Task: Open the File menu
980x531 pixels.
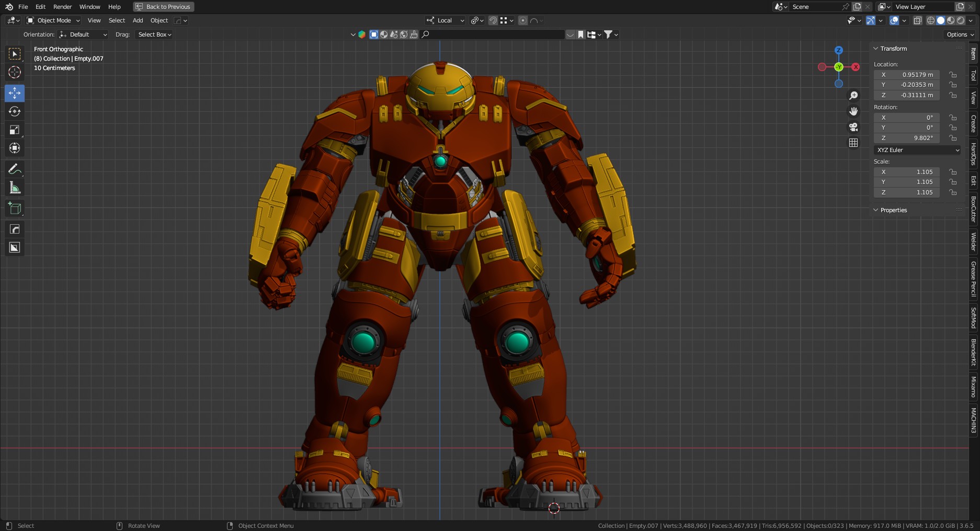Action: point(23,7)
